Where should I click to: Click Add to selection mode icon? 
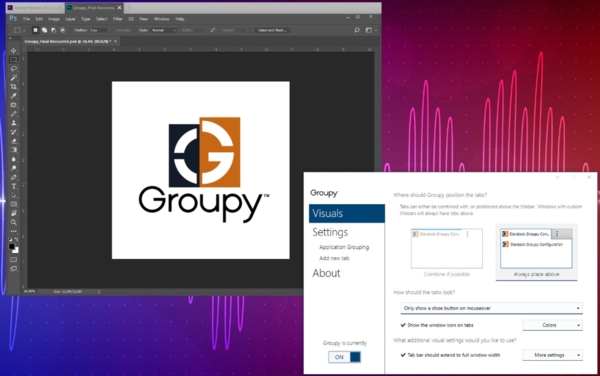(44, 30)
